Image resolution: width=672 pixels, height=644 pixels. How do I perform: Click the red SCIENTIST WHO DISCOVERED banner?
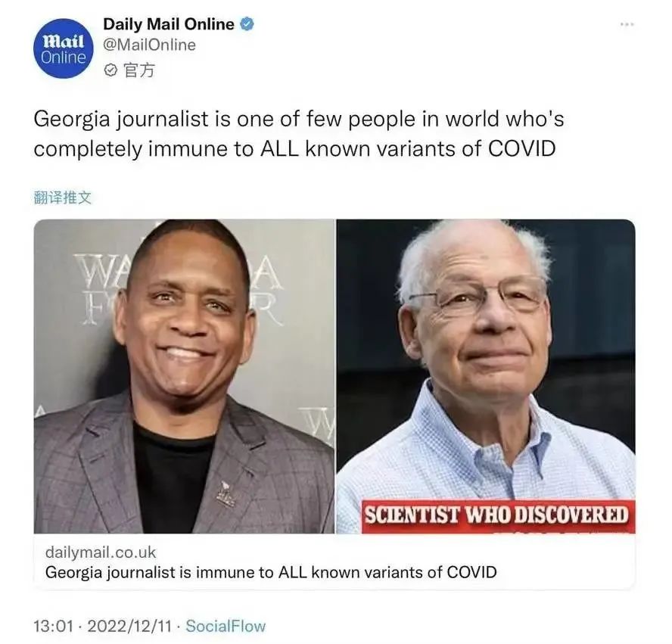(499, 516)
